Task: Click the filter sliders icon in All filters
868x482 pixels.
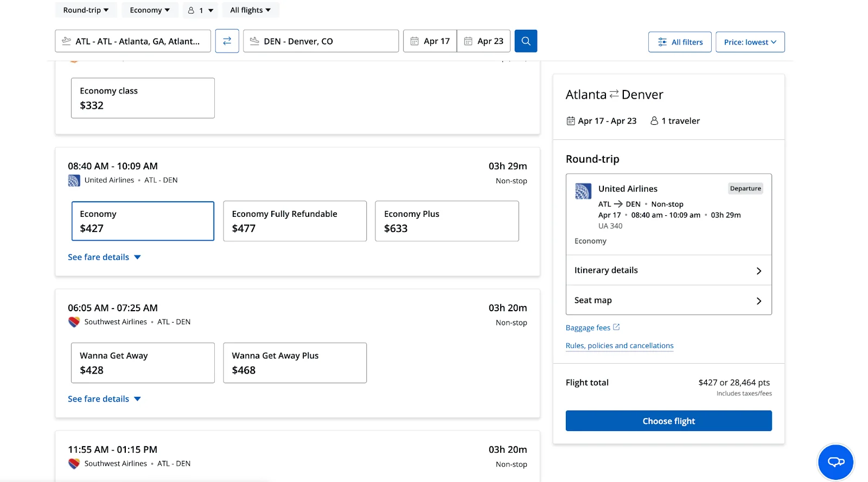Action: pos(662,42)
